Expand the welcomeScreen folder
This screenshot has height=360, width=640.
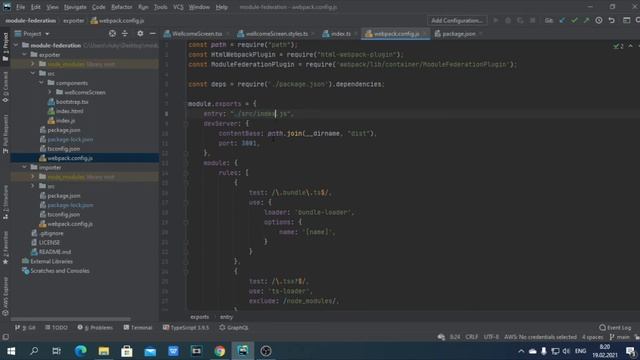[x=50, y=92]
